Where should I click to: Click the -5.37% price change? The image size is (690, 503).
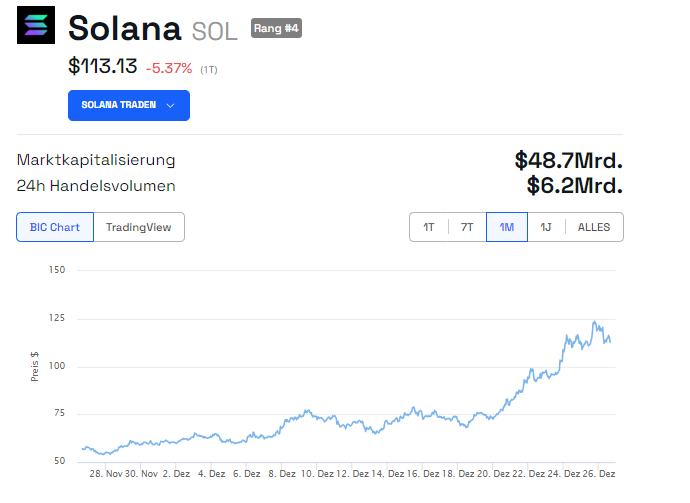tap(169, 68)
